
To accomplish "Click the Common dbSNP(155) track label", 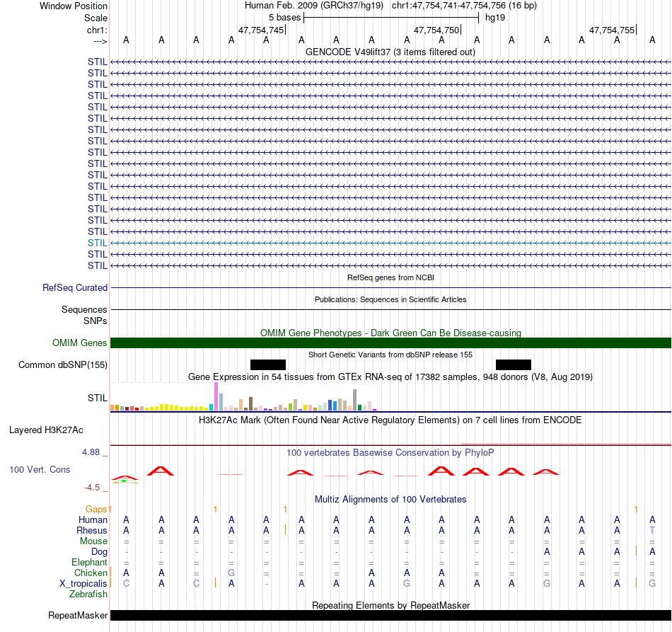I will 62,365.
